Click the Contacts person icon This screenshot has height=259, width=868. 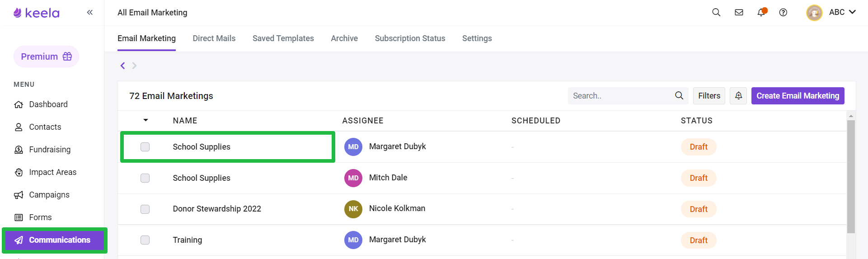pyautogui.click(x=19, y=127)
